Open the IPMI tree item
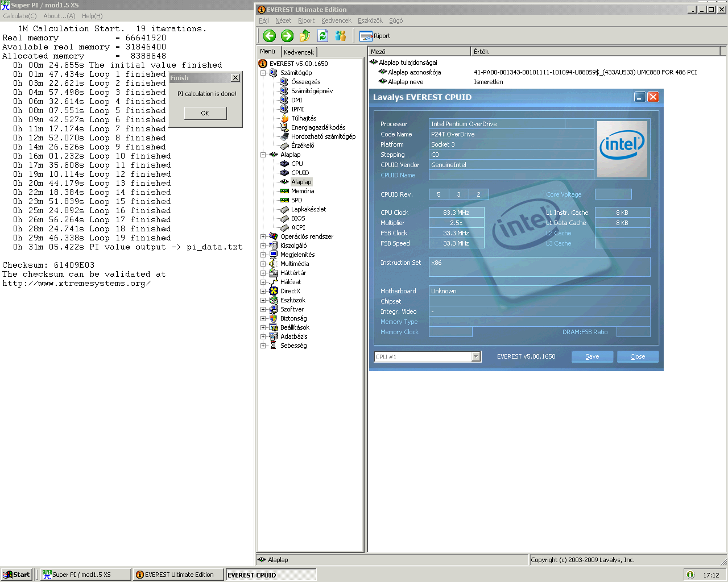Screen dimensions: 728x582 [297, 109]
